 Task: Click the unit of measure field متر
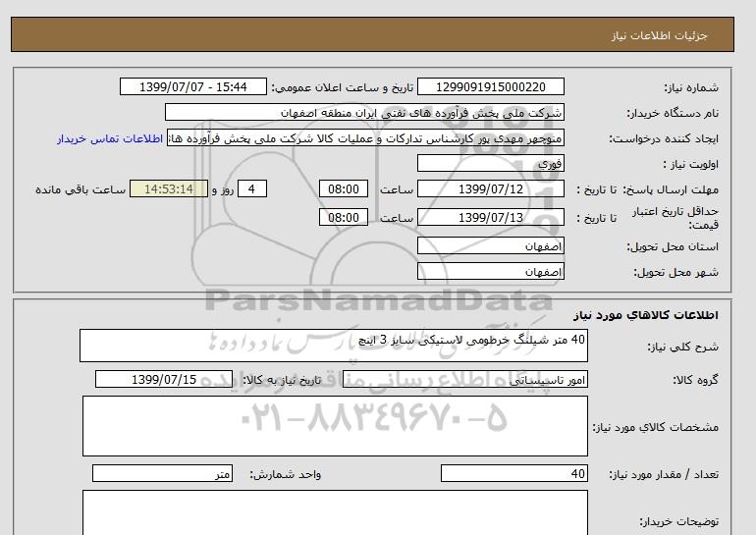click(162, 474)
